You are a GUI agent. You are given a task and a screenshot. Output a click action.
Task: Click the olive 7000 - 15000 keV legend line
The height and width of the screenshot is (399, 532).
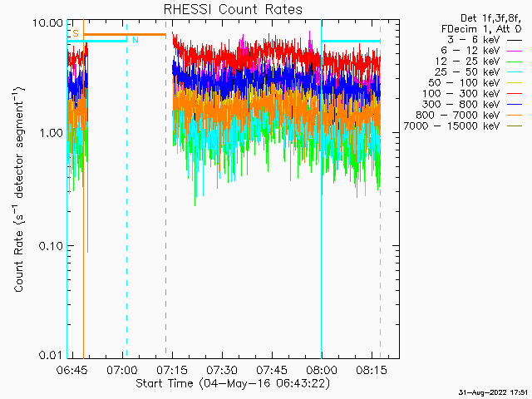pos(515,126)
